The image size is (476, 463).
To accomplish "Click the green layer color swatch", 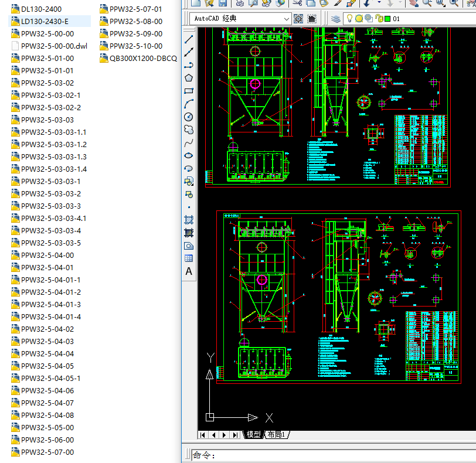I will (x=387, y=18).
